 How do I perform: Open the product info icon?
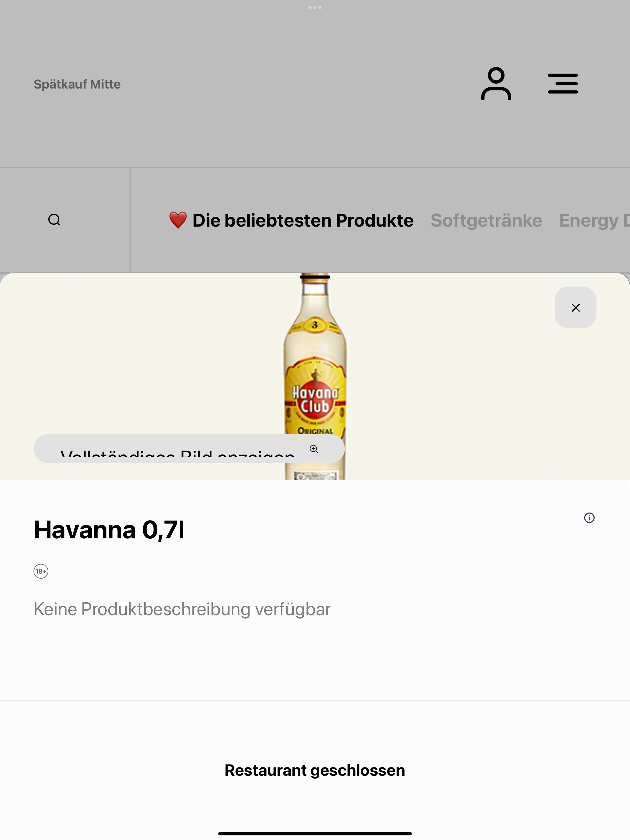point(589,517)
